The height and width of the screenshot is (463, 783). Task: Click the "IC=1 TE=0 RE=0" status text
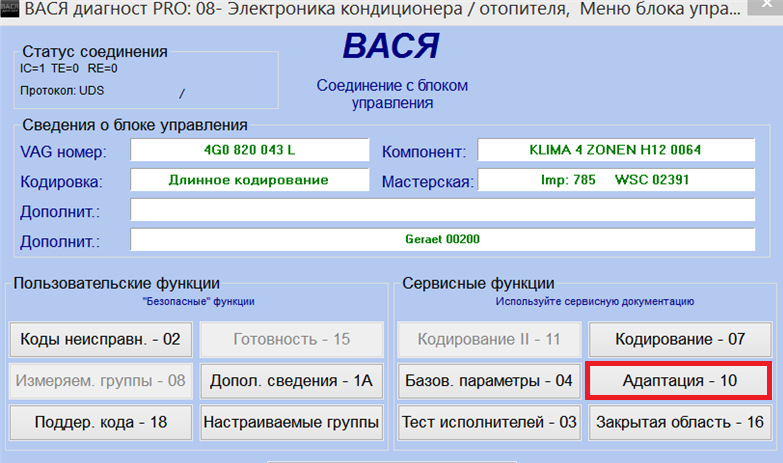click(x=68, y=68)
